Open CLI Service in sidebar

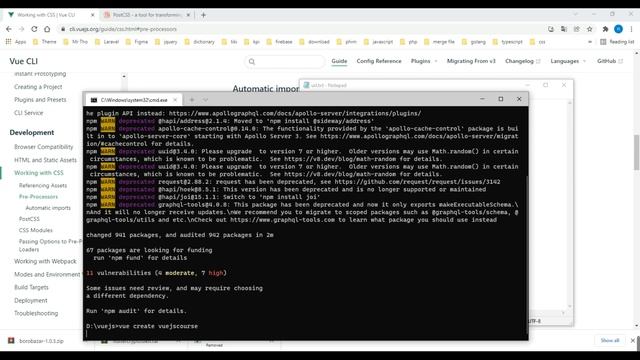coord(29,113)
